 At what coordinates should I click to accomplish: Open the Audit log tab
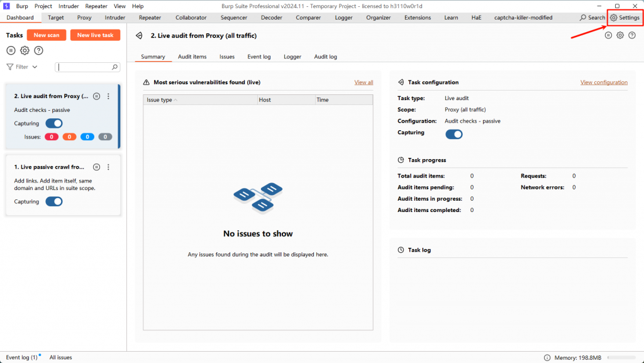tap(325, 57)
